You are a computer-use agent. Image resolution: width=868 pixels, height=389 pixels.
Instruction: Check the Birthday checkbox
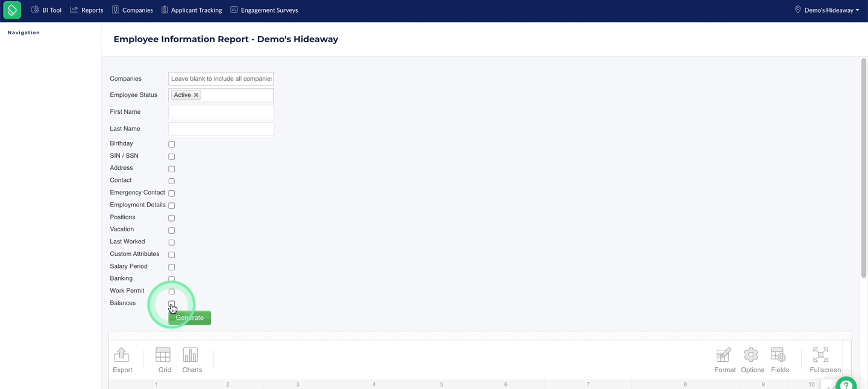tap(172, 145)
